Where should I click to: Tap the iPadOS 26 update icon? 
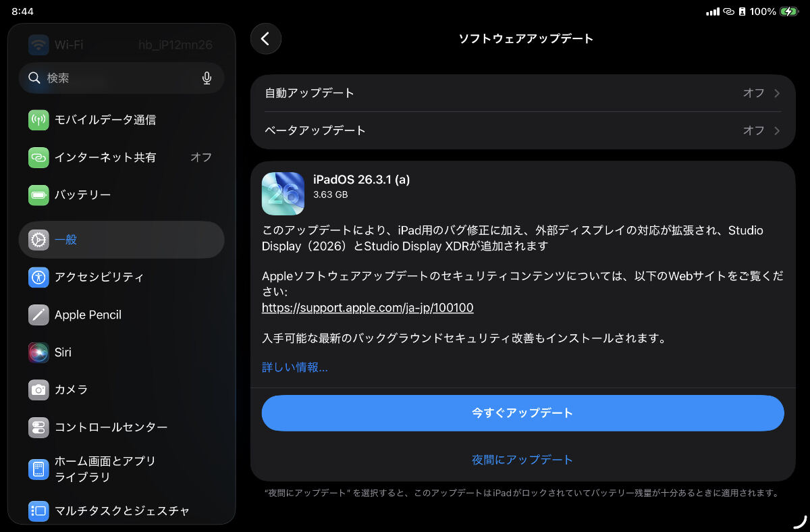click(283, 193)
